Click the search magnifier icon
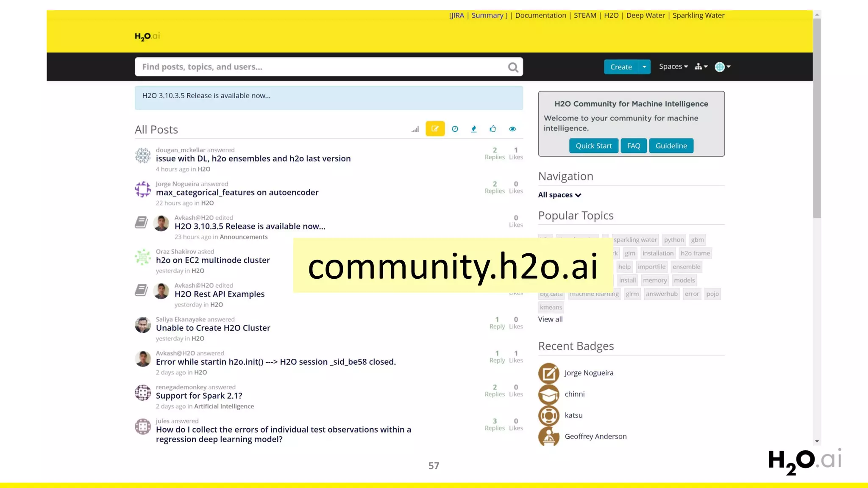 513,67
